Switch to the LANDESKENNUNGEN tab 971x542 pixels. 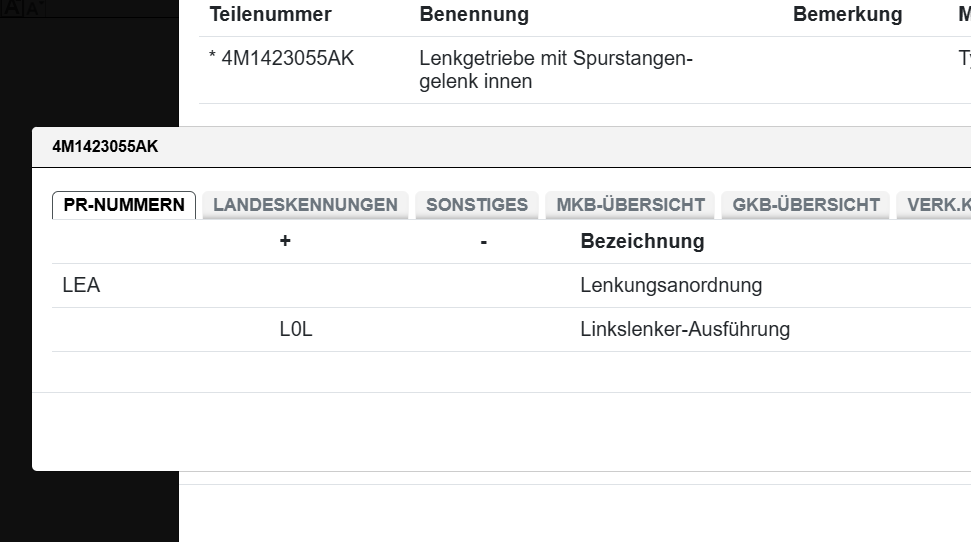pos(305,205)
